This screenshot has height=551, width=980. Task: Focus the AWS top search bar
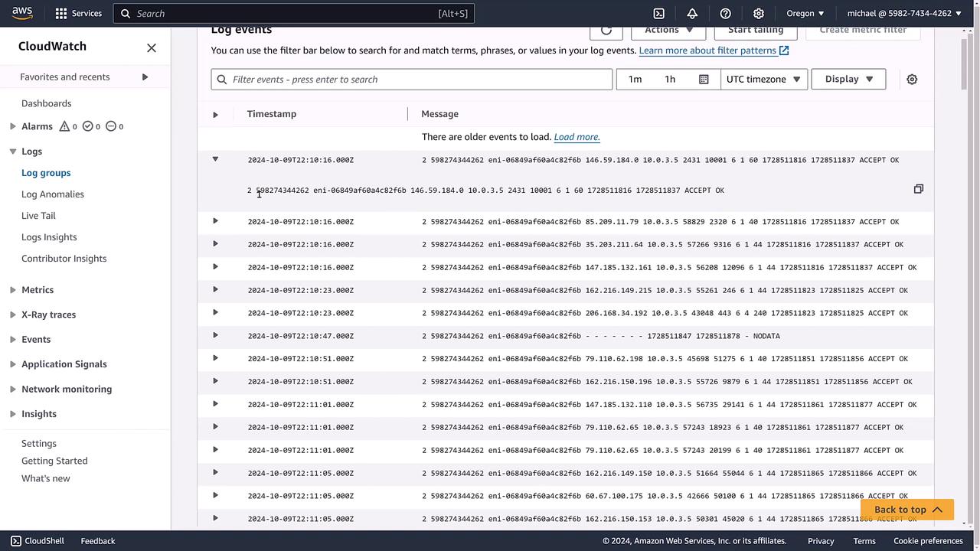pyautogui.click(x=294, y=13)
